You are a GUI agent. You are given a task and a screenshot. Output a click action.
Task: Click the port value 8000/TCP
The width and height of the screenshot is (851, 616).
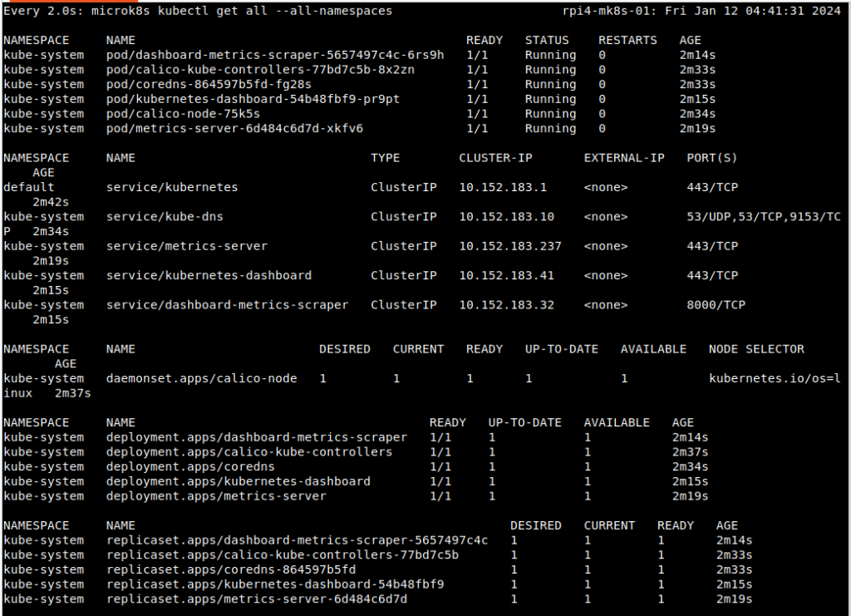(x=716, y=305)
